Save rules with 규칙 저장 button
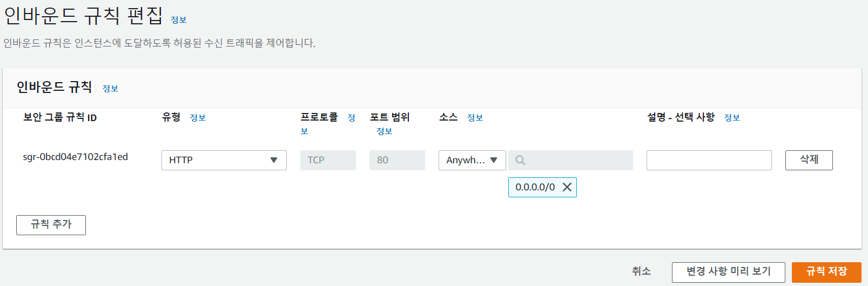The height and width of the screenshot is (286, 868). point(826,272)
